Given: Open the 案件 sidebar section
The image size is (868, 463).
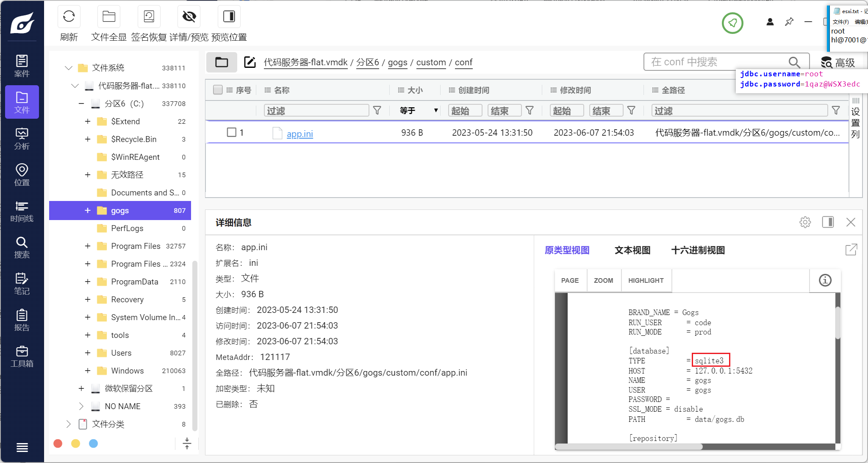Looking at the screenshot, I should point(22,66).
